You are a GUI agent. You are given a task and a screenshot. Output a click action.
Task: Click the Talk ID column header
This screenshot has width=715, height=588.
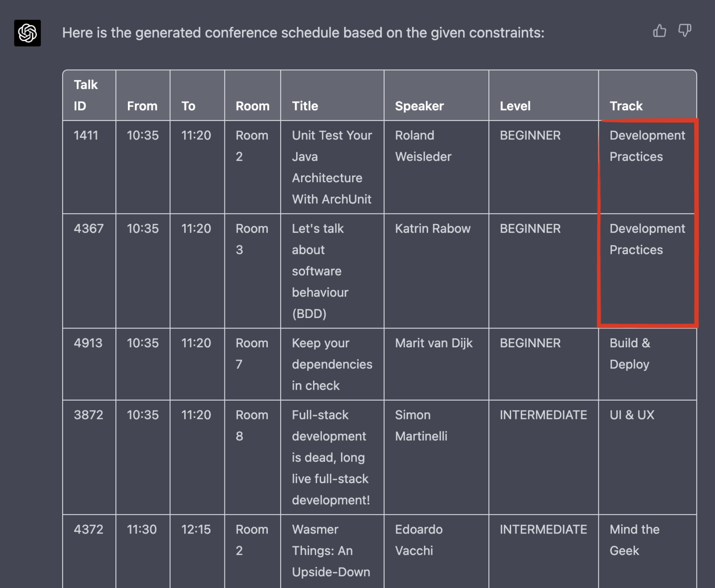(x=85, y=95)
